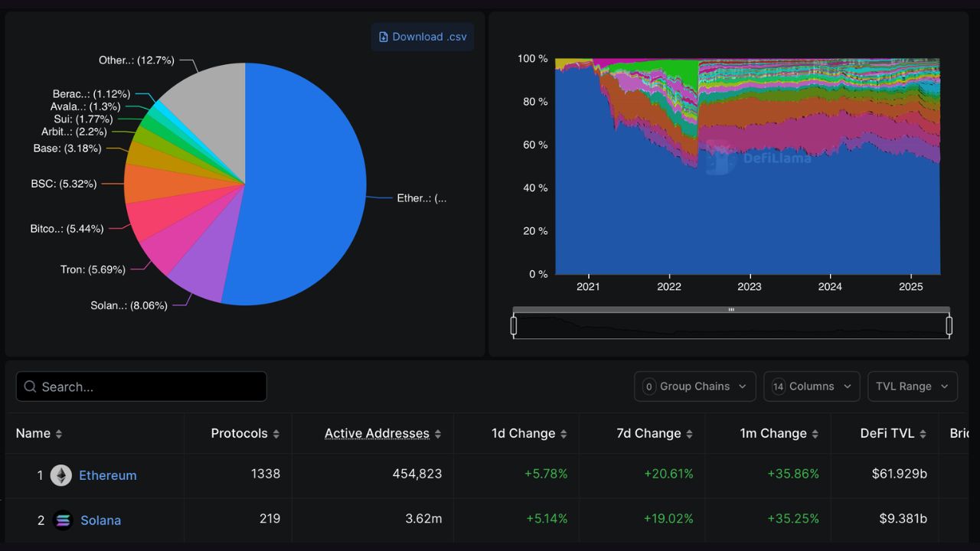Sort by DeFi TVL arrows icon
This screenshot has height=551, width=980.
(923, 434)
